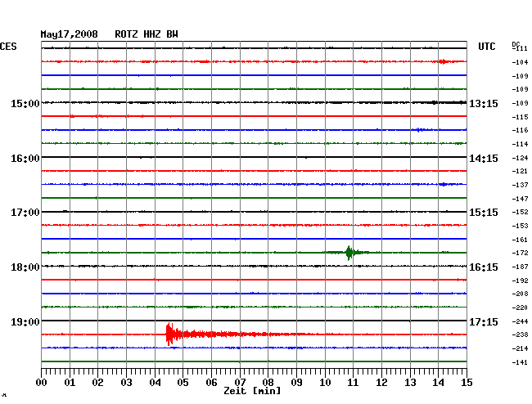Click the DC value -116
Viewport: 532px width, 404px height.
click(x=520, y=130)
